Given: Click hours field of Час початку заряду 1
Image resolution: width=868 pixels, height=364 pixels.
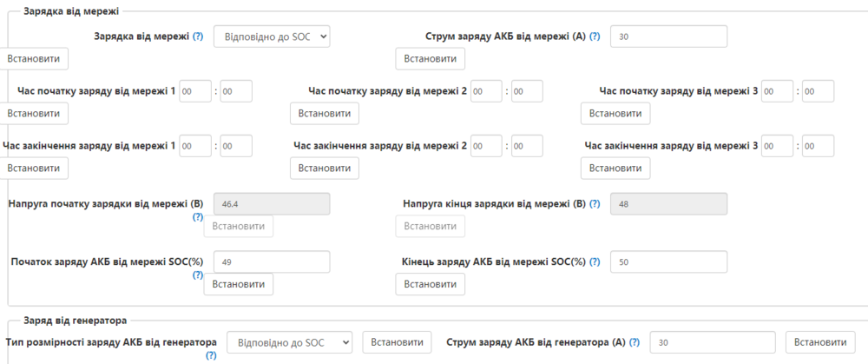Looking at the screenshot, I should click(195, 91).
